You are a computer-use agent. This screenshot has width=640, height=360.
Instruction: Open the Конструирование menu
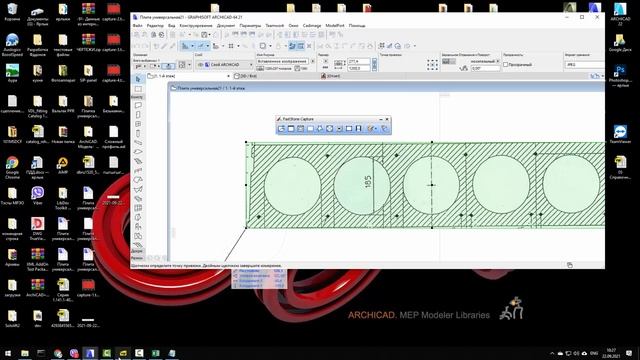(196, 25)
